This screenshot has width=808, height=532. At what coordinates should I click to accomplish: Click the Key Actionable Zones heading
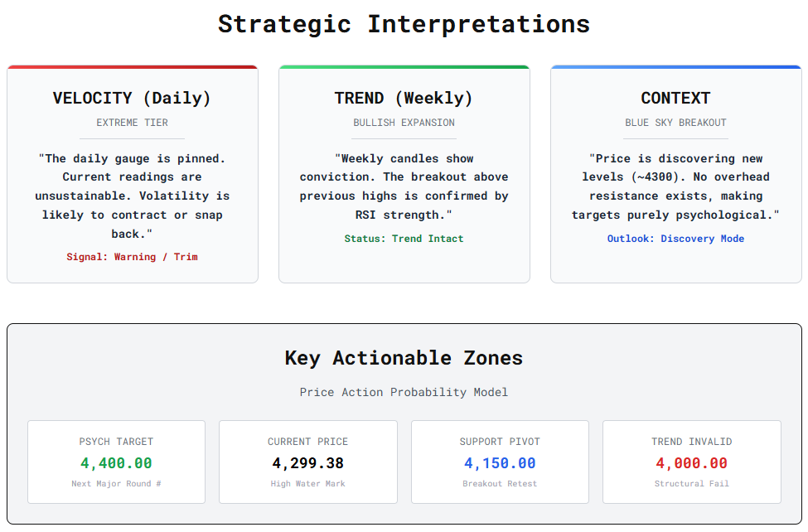404,358
